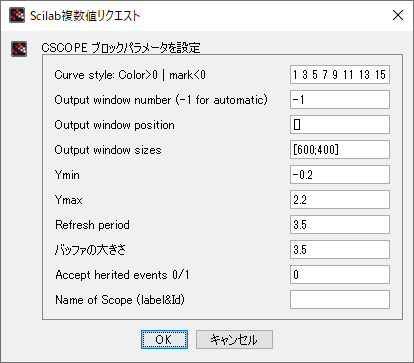414x363 pixels.
Task: Confirm the settings with the OK button
Action: pos(164,340)
